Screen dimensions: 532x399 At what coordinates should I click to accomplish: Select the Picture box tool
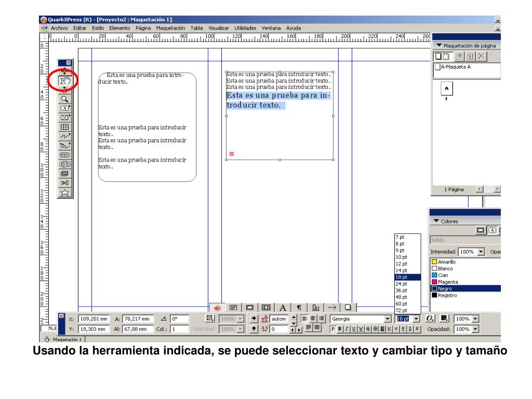64,118
